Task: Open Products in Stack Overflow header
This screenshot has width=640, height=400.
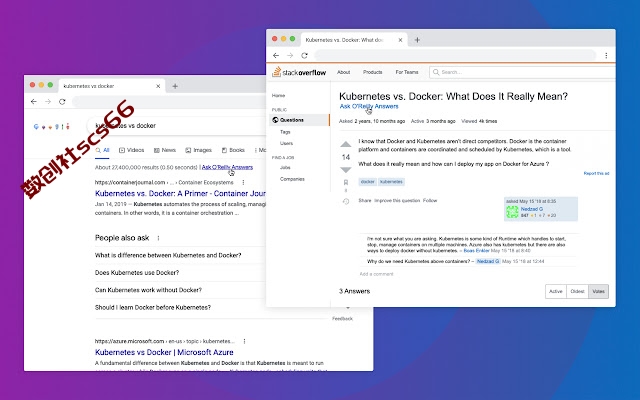Action: [x=373, y=72]
